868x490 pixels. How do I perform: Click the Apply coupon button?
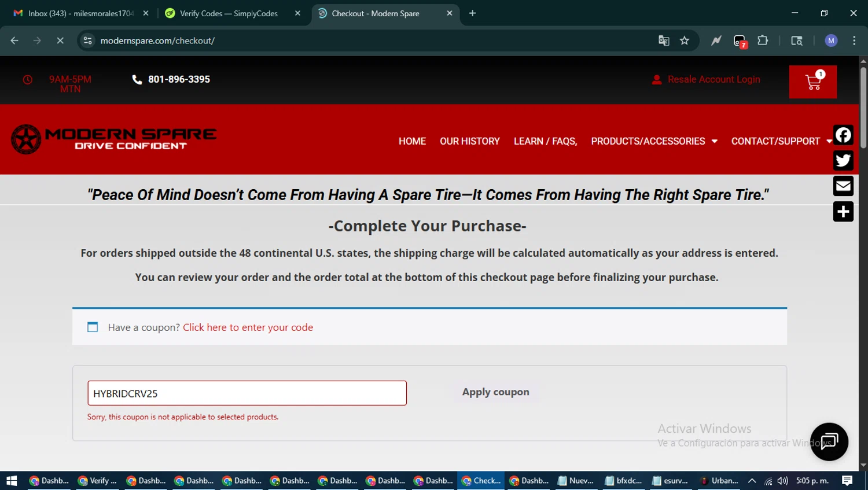click(x=495, y=392)
